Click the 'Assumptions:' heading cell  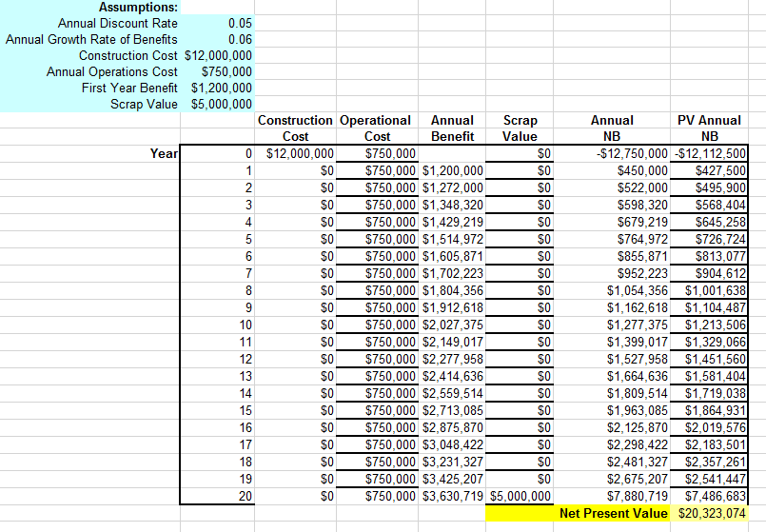138,8
